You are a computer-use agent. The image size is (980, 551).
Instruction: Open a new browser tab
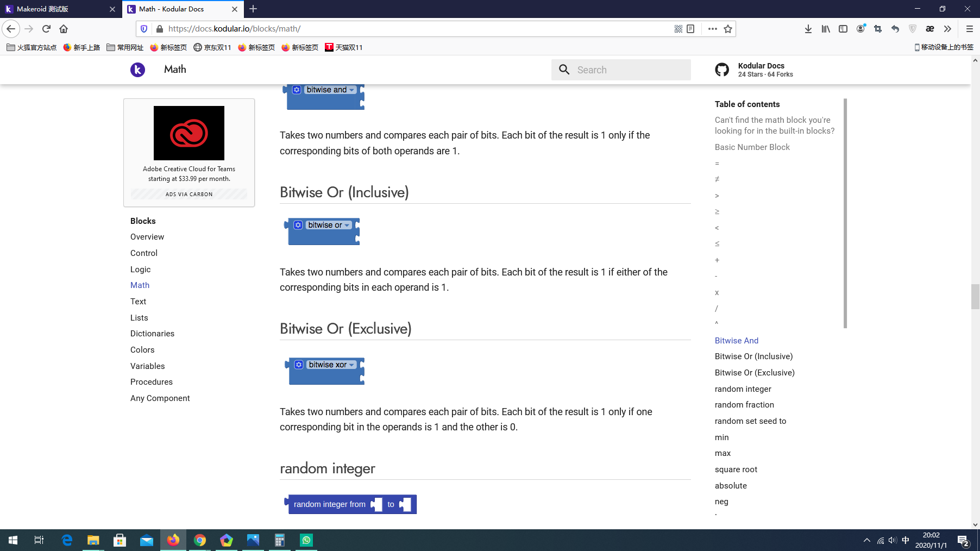(253, 9)
